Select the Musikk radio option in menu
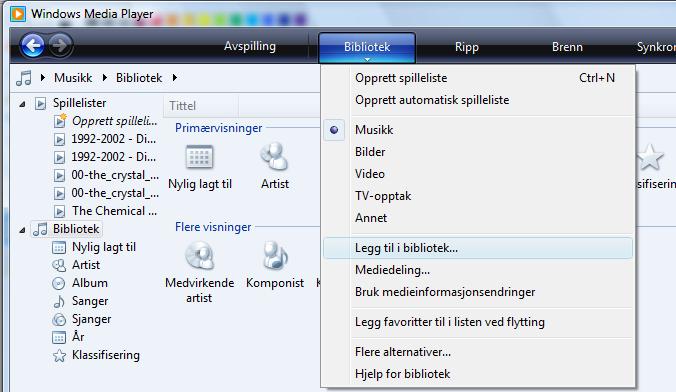Viewport: 676px width, 392px height. [x=334, y=130]
